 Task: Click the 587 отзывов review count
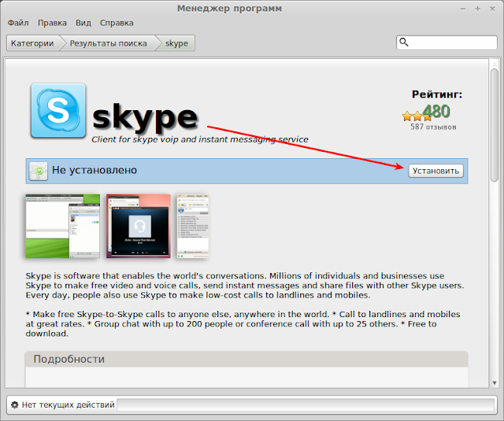433,127
